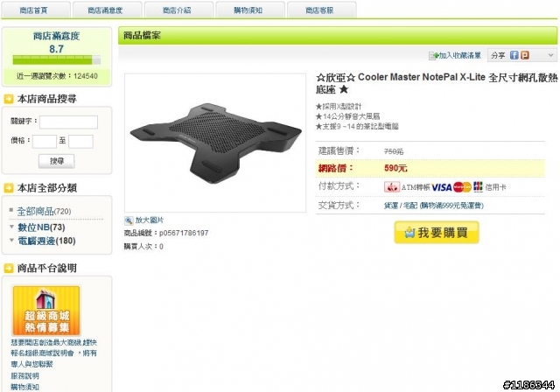Screen dimensions: 560x392
Task: Click the JCB card logo
Action: 478,186
